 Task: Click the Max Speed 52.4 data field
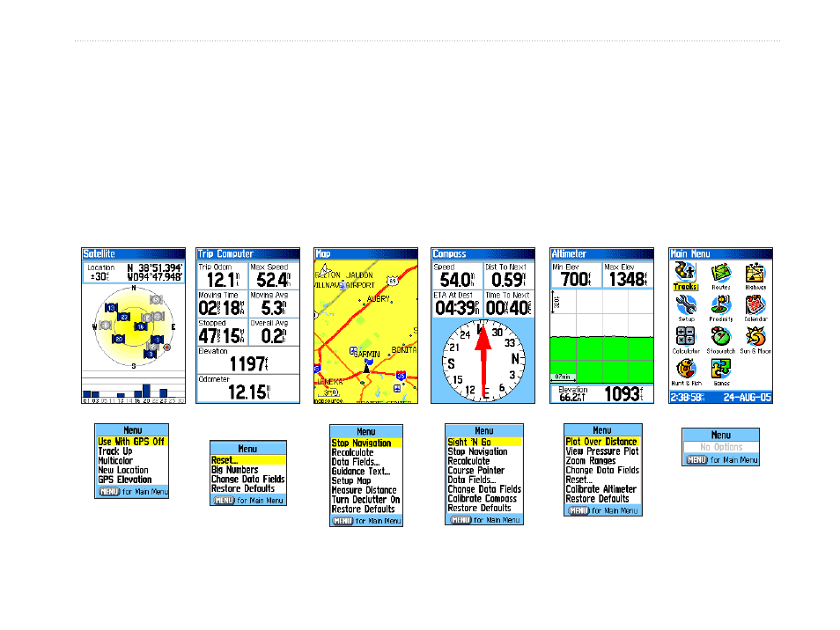tap(274, 275)
